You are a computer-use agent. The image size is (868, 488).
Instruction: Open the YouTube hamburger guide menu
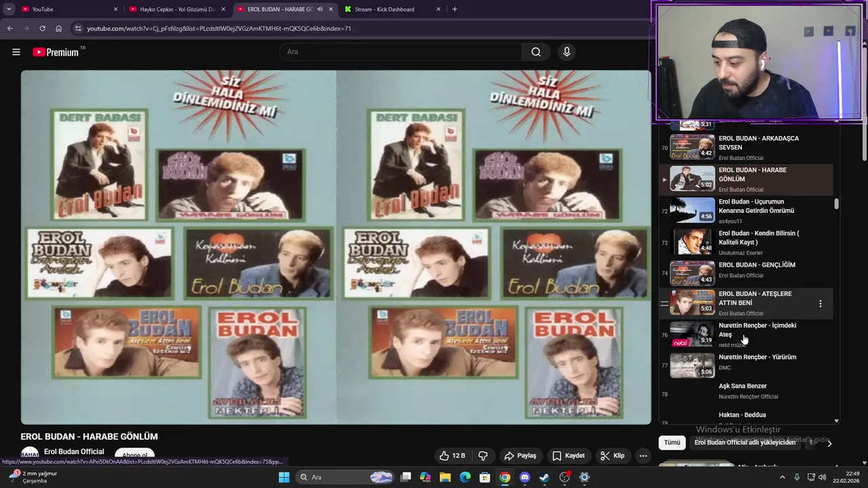click(x=16, y=52)
